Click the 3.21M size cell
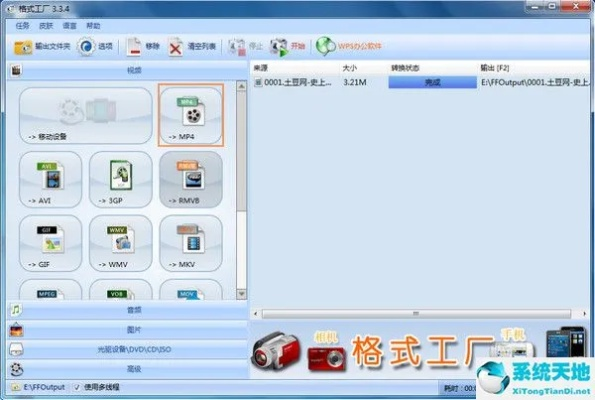595x400 pixels. tap(355, 82)
